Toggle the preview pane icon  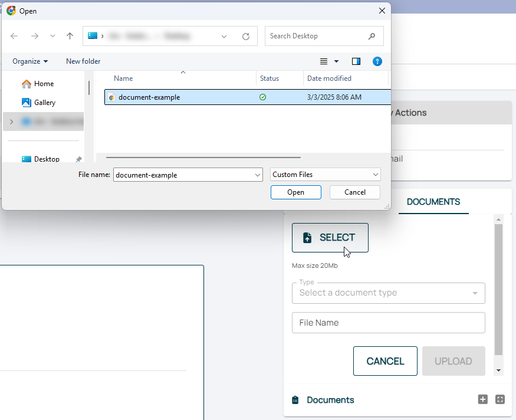(356, 61)
